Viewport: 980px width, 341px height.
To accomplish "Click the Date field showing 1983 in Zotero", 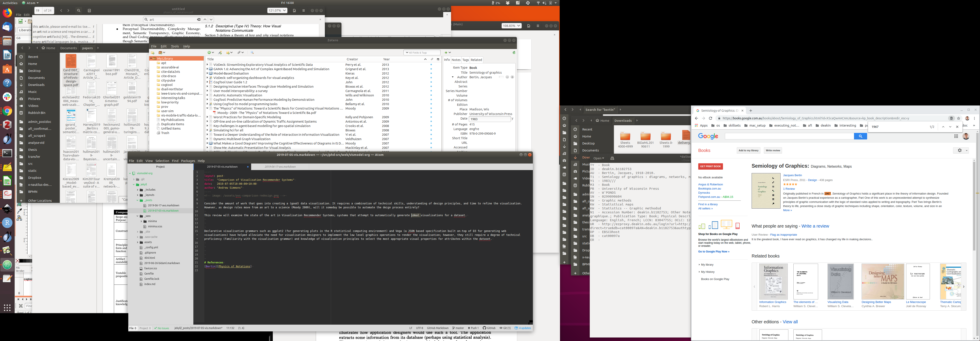I will pos(490,119).
